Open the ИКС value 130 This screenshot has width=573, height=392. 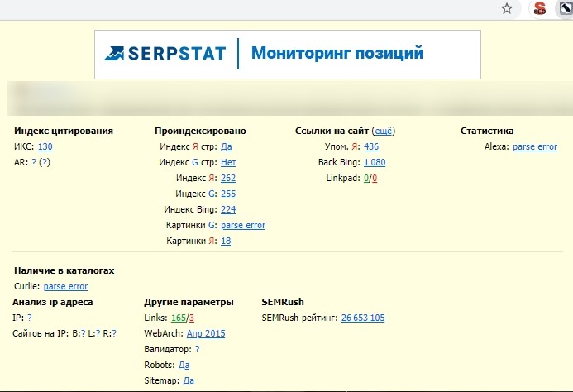click(x=45, y=146)
